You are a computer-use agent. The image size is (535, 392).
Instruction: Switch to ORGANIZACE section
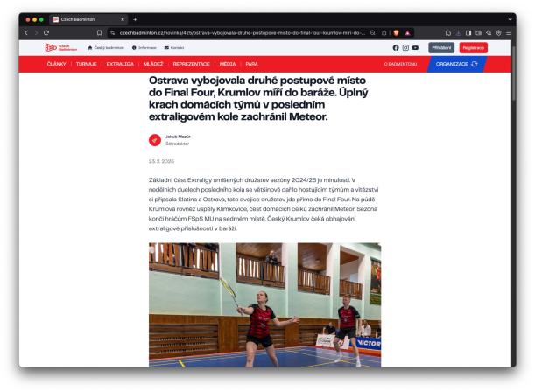[x=456, y=64]
